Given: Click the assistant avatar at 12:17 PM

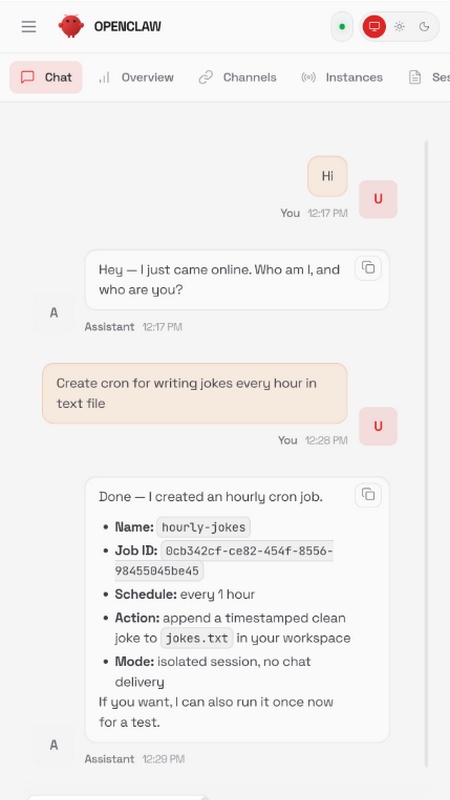Looking at the screenshot, I should pos(54,313).
